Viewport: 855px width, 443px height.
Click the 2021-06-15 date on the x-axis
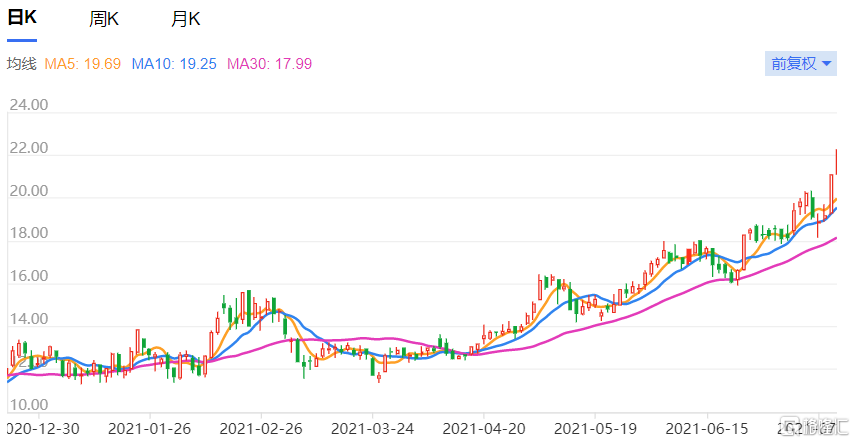pos(706,428)
